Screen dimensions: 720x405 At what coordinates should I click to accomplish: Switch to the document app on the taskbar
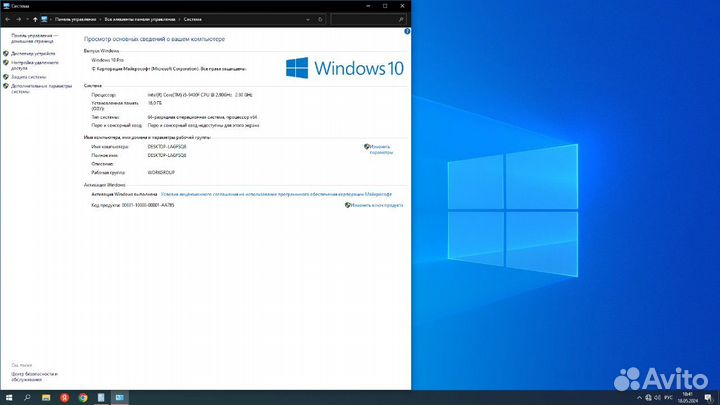101,398
